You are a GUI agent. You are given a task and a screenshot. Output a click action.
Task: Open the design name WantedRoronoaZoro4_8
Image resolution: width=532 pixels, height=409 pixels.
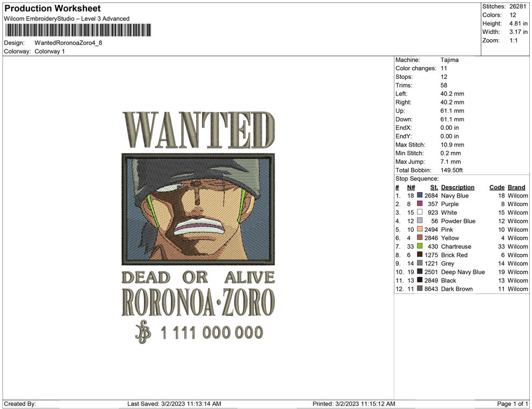coord(68,42)
